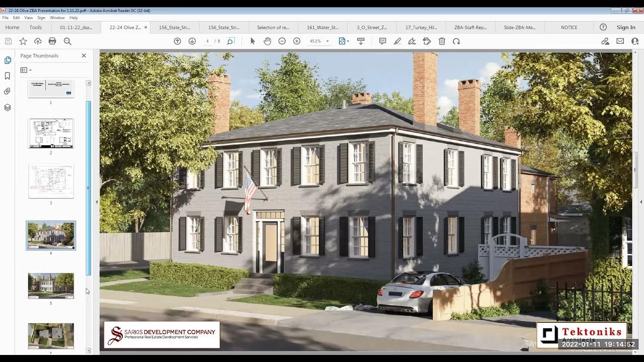Close the Page Thumbnails panel
The image size is (644, 362).
tap(84, 55)
